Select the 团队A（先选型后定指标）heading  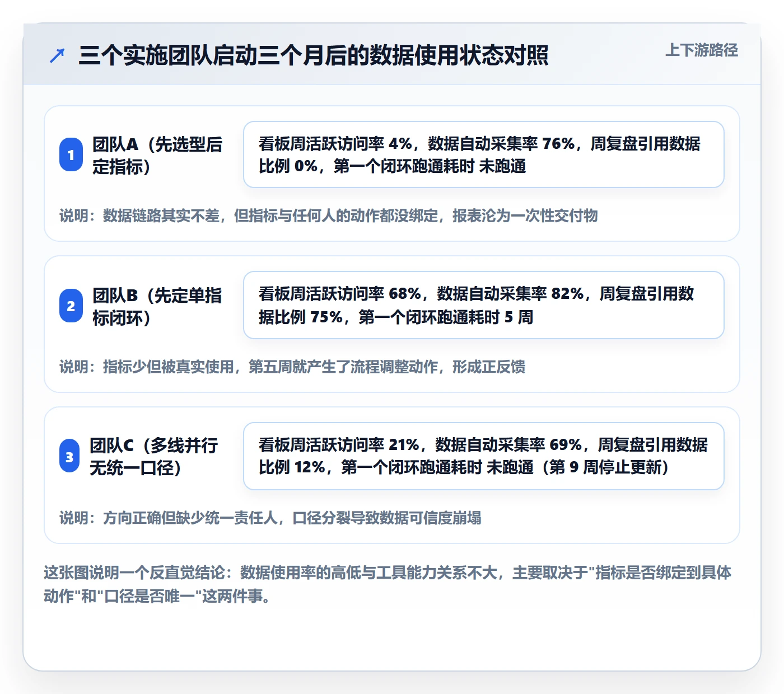[157, 155]
